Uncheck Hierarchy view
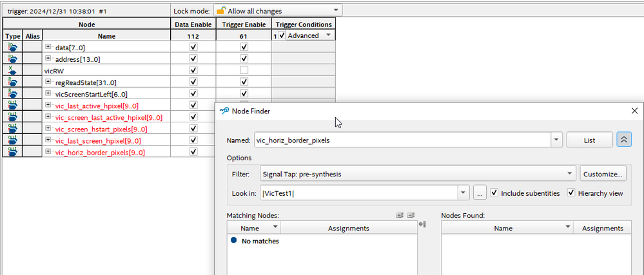Image resolution: width=644 pixels, height=275 pixels. [x=571, y=193]
